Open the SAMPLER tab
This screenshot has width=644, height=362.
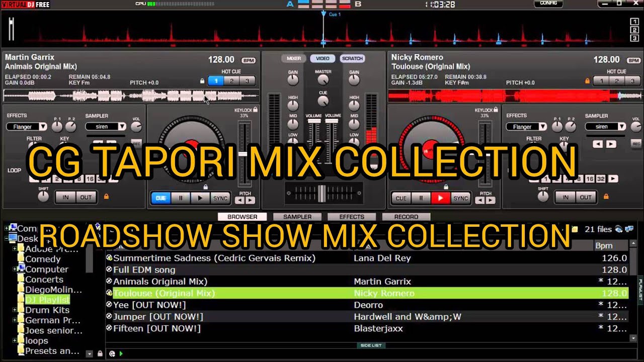coord(297,217)
